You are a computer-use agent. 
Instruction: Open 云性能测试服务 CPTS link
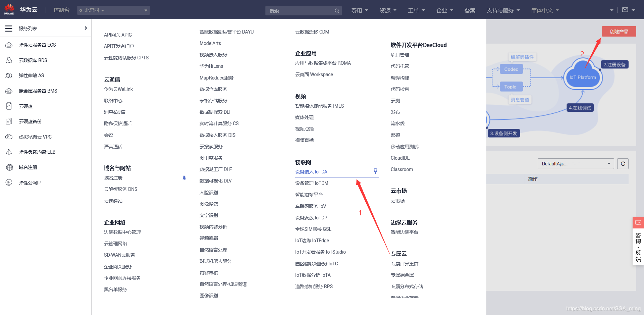tap(126, 58)
